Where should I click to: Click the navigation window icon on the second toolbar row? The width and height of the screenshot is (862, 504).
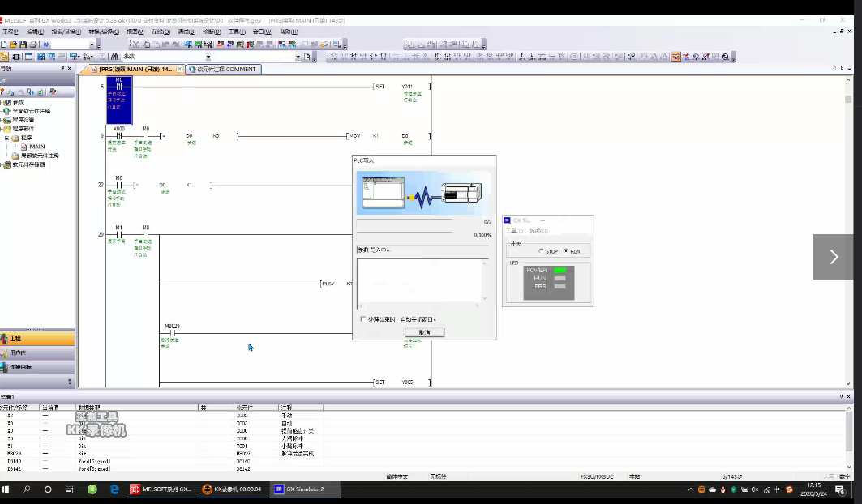point(4,57)
